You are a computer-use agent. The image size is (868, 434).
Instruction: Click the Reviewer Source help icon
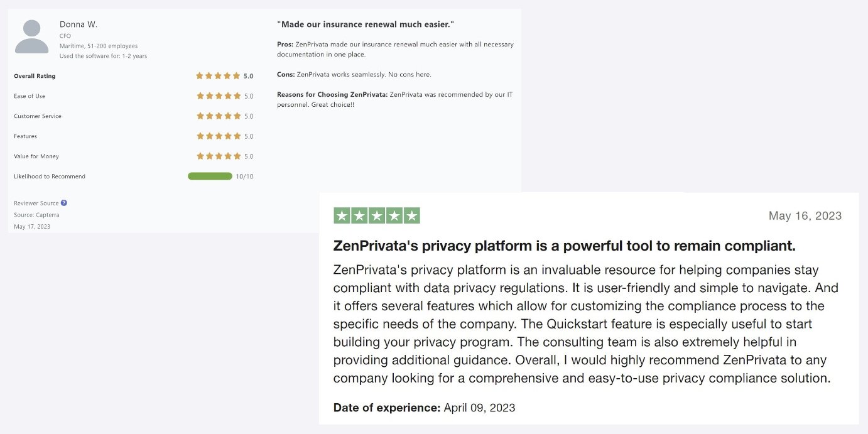pos(64,203)
